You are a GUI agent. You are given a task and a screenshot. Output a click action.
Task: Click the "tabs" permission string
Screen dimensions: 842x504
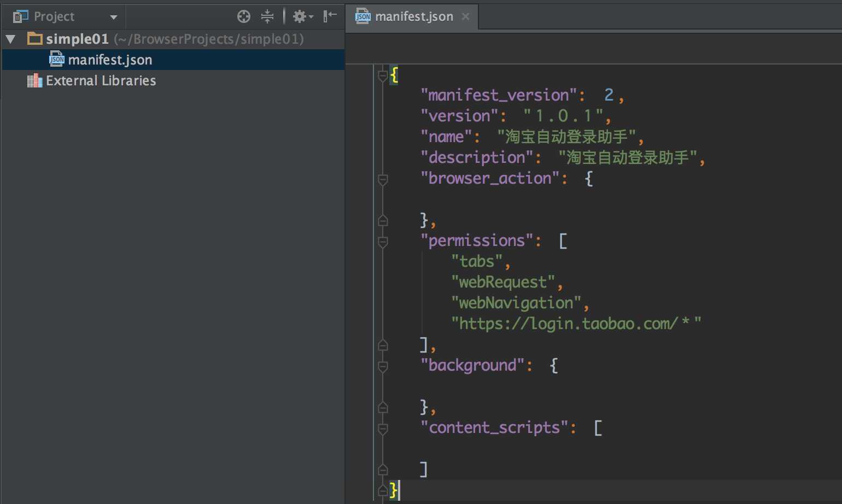click(477, 261)
